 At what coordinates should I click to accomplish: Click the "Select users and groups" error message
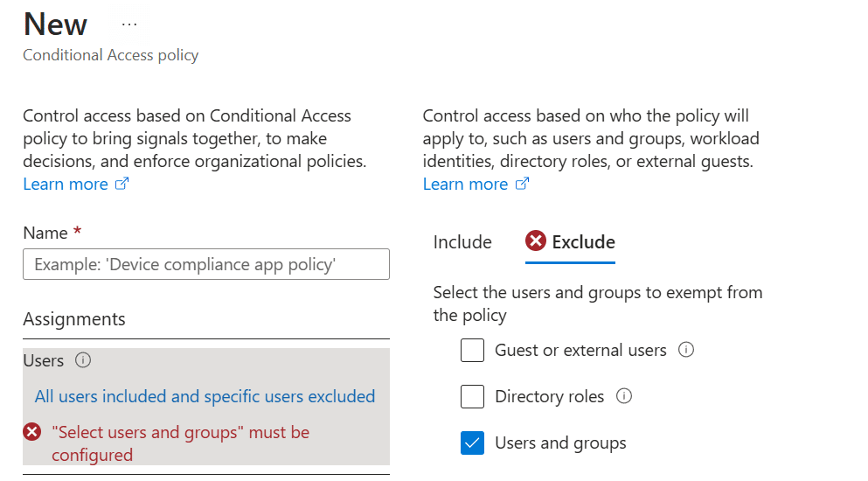click(x=180, y=443)
